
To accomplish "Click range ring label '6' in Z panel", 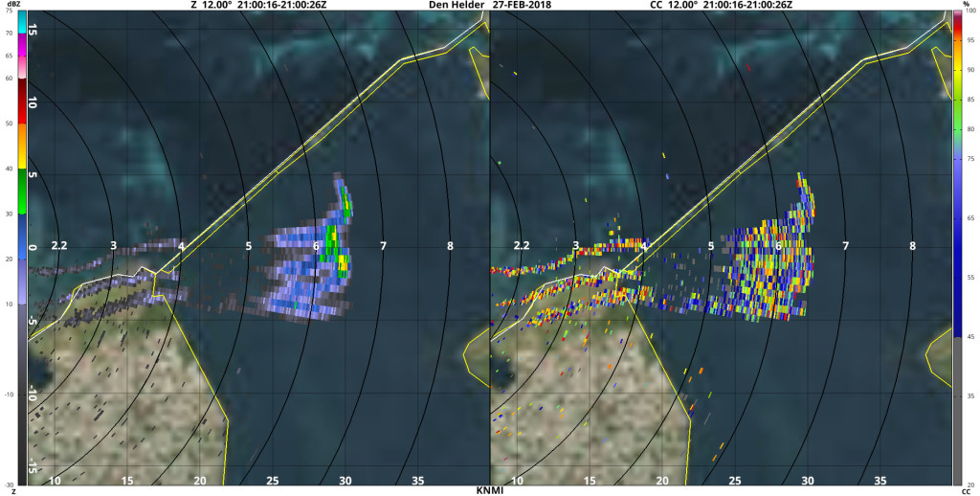I will click(316, 246).
